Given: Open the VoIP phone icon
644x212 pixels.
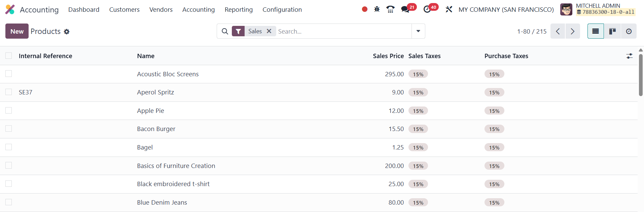Looking at the screenshot, I should pyautogui.click(x=390, y=9).
